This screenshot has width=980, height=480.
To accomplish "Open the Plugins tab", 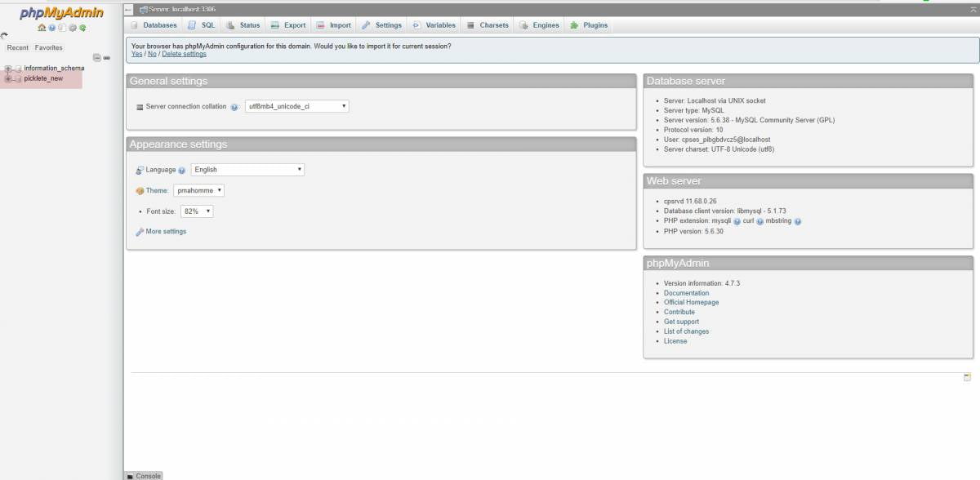I will (x=590, y=25).
